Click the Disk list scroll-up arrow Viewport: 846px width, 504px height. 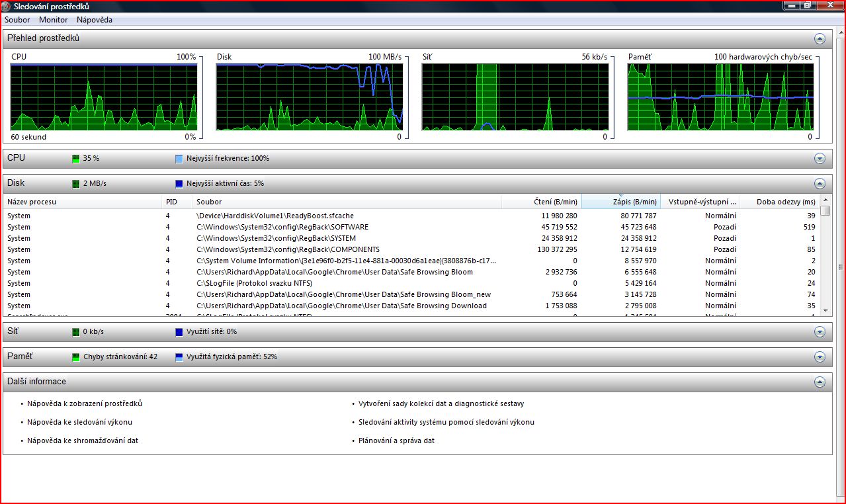click(x=825, y=200)
